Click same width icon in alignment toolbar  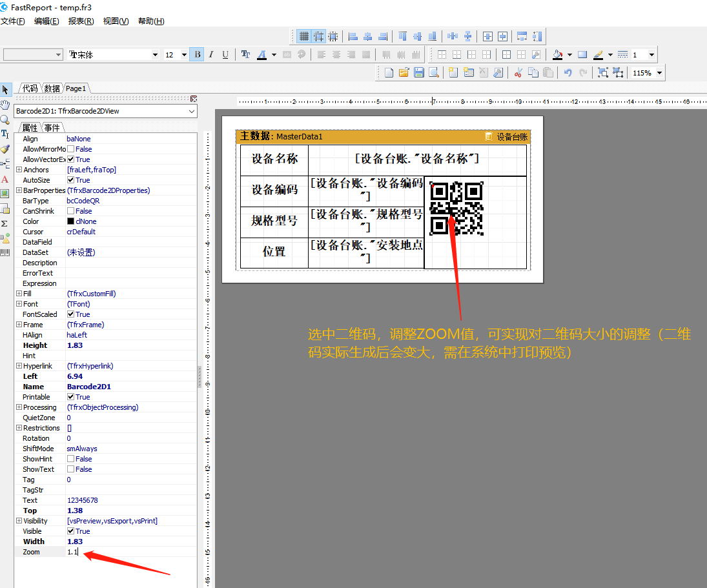(522, 37)
